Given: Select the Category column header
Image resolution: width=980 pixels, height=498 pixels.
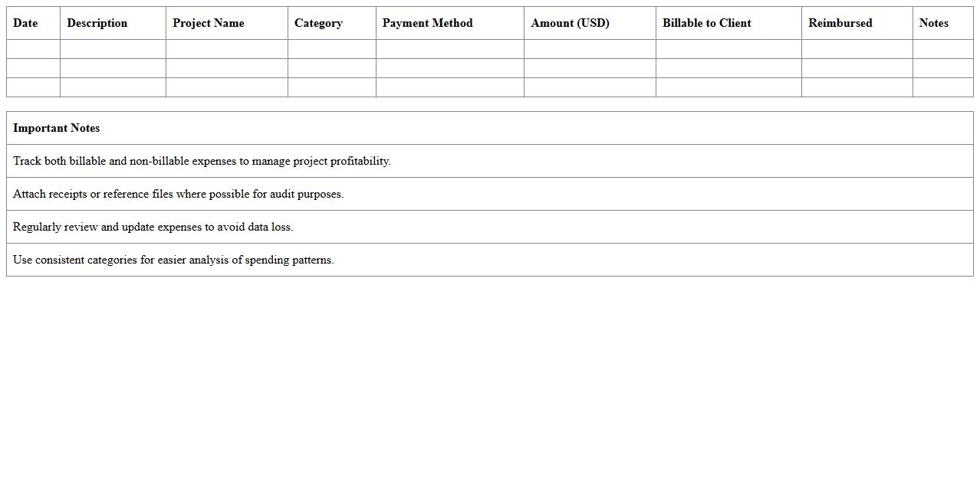Looking at the screenshot, I should click(x=318, y=23).
